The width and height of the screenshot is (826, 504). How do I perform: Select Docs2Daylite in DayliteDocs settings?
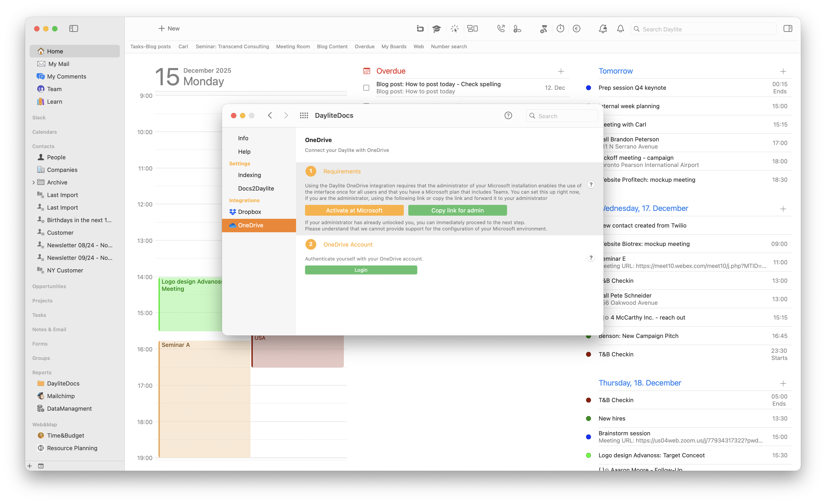[x=259, y=188]
